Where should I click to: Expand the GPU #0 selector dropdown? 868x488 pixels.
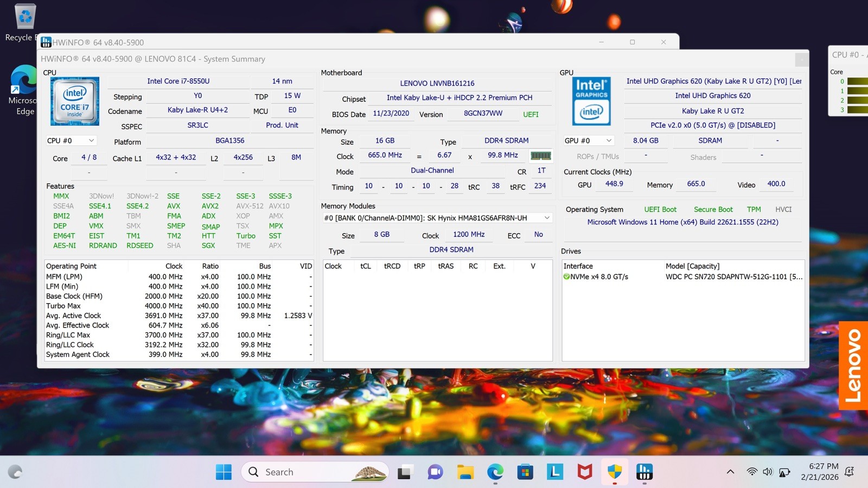click(x=589, y=140)
